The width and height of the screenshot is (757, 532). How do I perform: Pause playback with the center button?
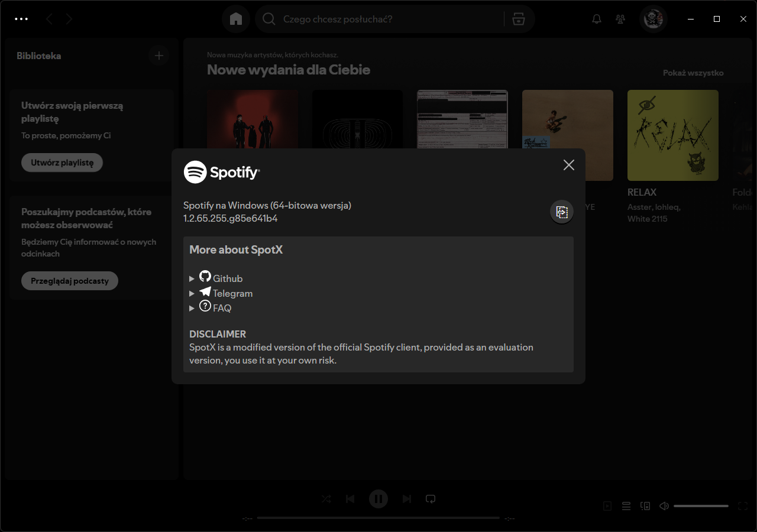coord(378,499)
